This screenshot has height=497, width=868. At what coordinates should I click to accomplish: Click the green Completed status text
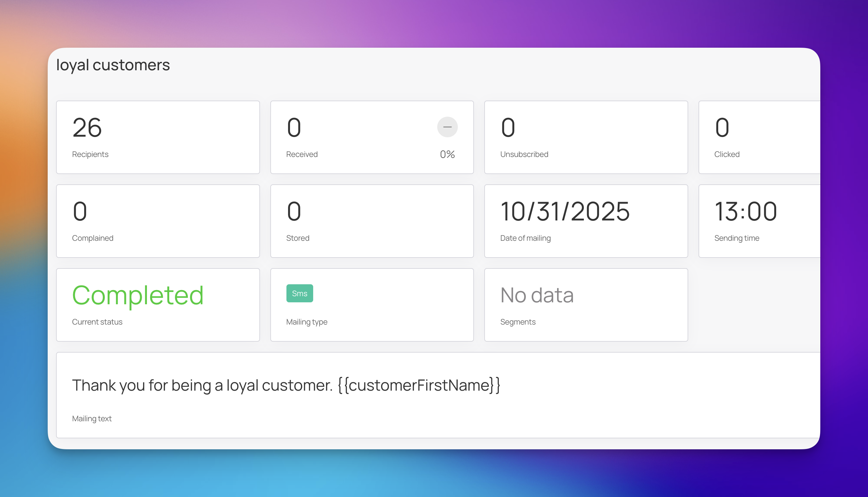tap(138, 295)
